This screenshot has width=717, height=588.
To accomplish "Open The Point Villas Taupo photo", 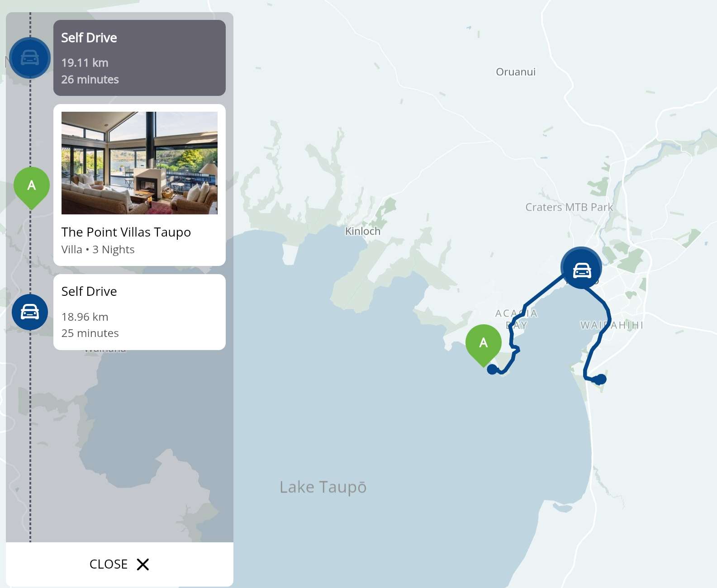I will pos(139,163).
